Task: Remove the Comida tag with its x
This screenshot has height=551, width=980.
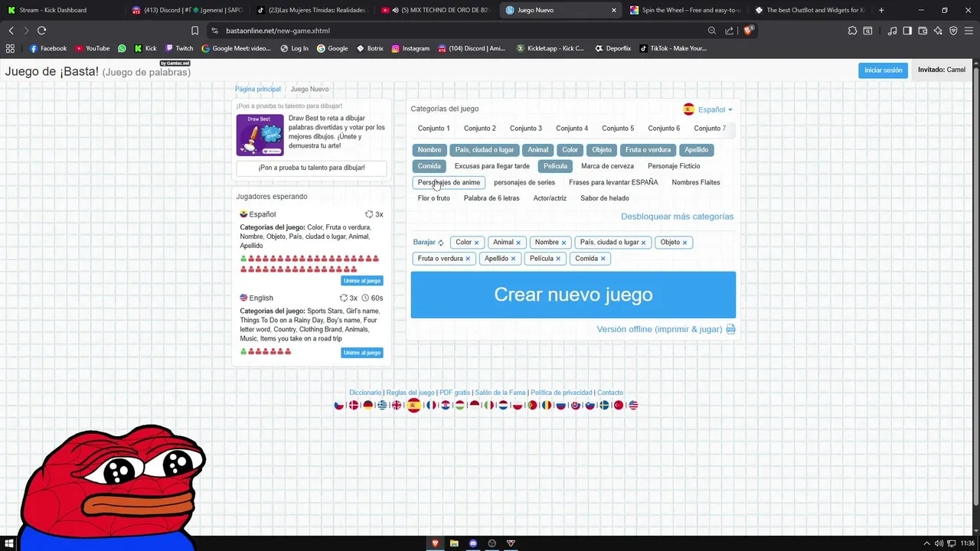Action: pyautogui.click(x=603, y=259)
